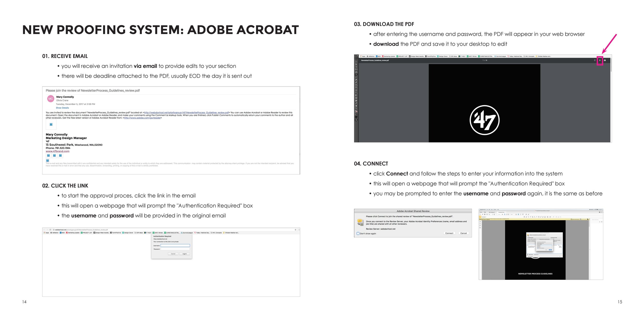Select the Line tool in the dark left toolbar
The image size is (644, 322).
[356, 77]
